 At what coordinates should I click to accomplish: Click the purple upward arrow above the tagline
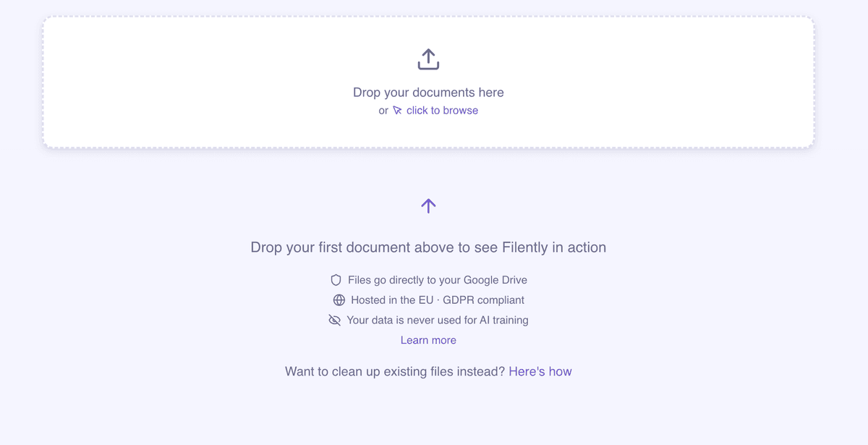click(428, 205)
